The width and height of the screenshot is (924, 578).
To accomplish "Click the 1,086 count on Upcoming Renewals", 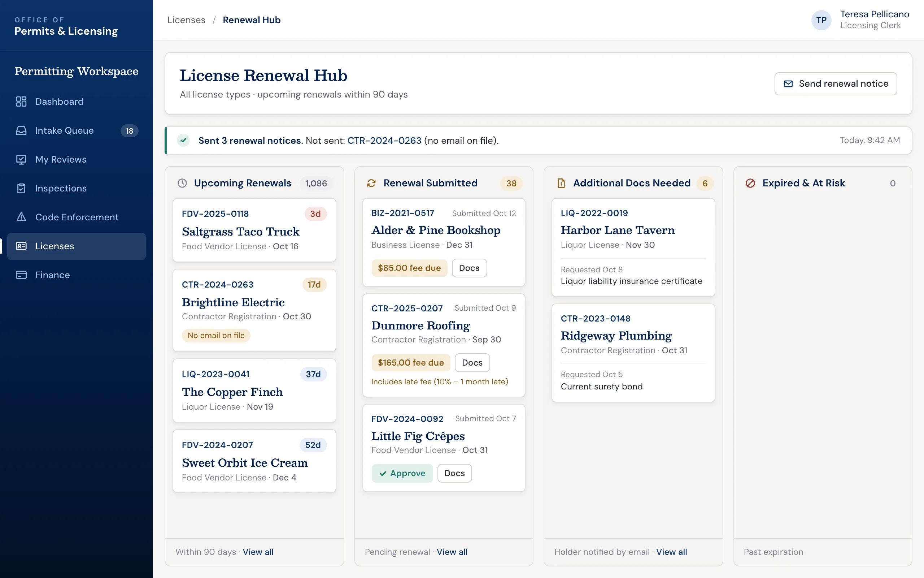I will coord(316,184).
